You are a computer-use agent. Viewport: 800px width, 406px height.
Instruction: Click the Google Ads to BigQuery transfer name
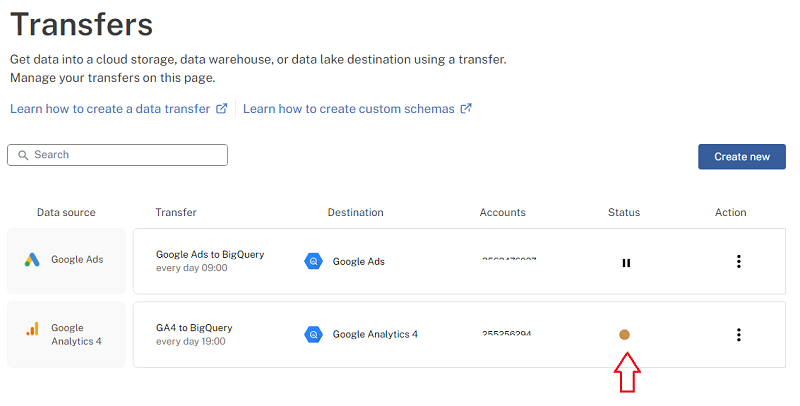pyautogui.click(x=210, y=254)
